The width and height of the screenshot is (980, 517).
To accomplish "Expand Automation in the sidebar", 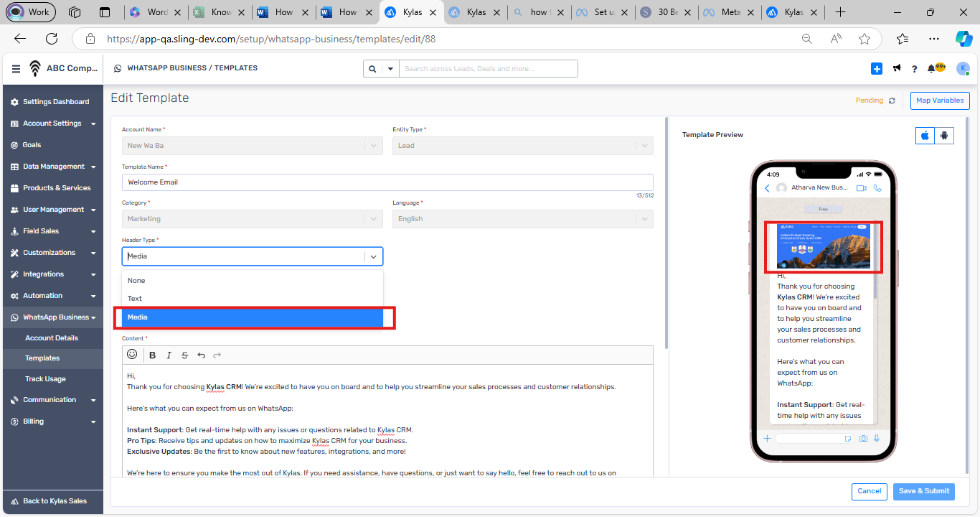I will (x=52, y=296).
